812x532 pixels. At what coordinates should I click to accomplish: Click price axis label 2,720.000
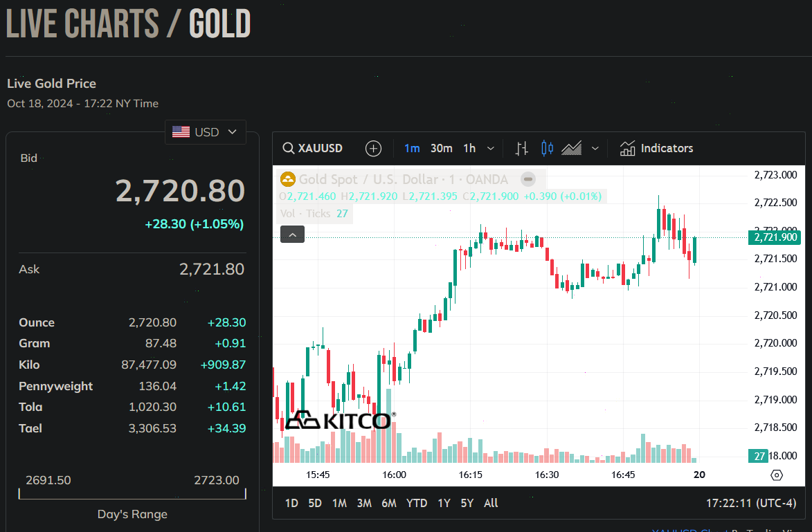click(x=775, y=343)
